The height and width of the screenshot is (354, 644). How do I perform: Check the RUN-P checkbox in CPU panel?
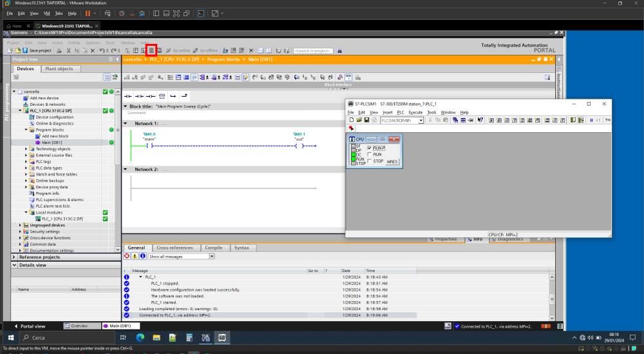[x=369, y=148]
